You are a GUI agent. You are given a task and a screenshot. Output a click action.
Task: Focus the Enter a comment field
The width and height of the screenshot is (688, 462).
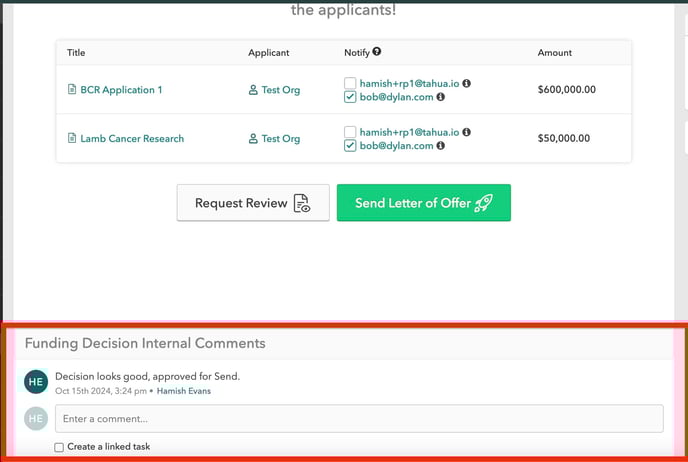point(358,418)
